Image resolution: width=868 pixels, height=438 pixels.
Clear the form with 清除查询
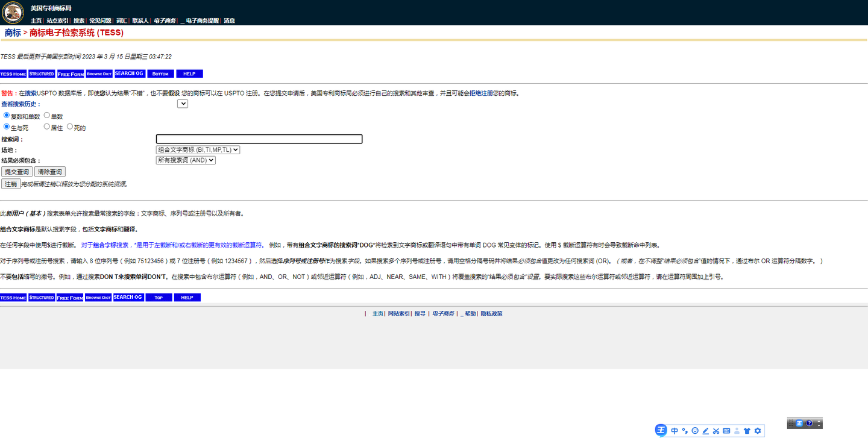click(49, 172)
